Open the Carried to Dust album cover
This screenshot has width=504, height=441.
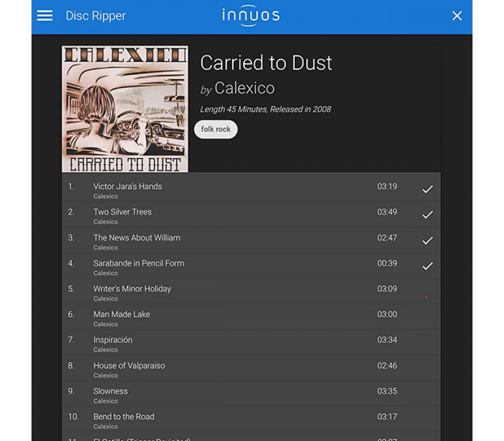point(125,108)
